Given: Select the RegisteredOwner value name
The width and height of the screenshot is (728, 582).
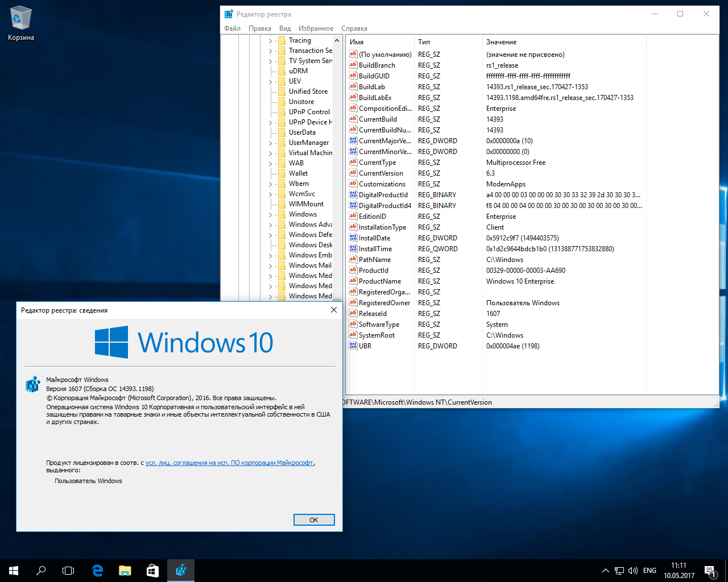Looking at the screenshot, I should (x=384, y=303).
